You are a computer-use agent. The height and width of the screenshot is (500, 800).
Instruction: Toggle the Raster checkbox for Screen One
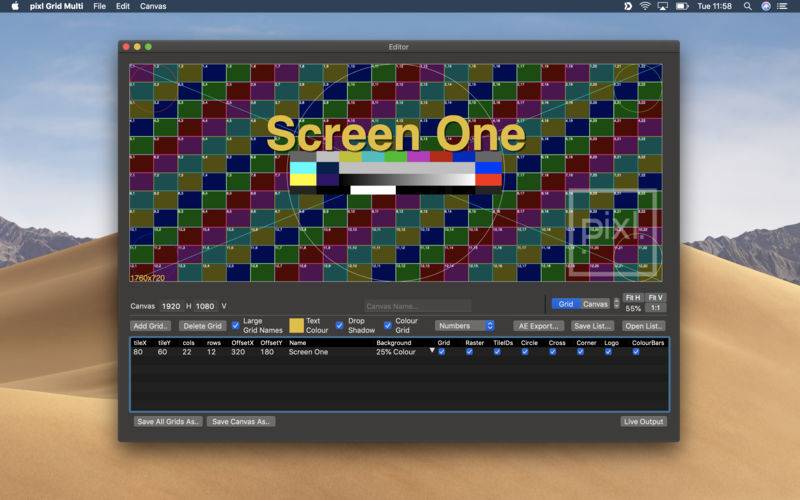(x=469, y=352)
